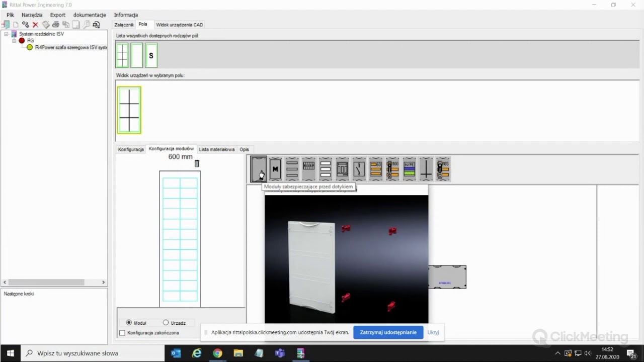Image resolution: width=644 pixels, height=362 pixels.
Task: Select the four-section field type thumbnail
Action: pos(122,55)
